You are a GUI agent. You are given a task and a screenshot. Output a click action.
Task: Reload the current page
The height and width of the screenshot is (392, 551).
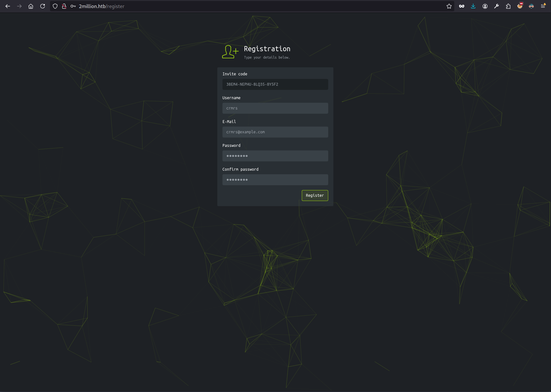click(43, 6)
